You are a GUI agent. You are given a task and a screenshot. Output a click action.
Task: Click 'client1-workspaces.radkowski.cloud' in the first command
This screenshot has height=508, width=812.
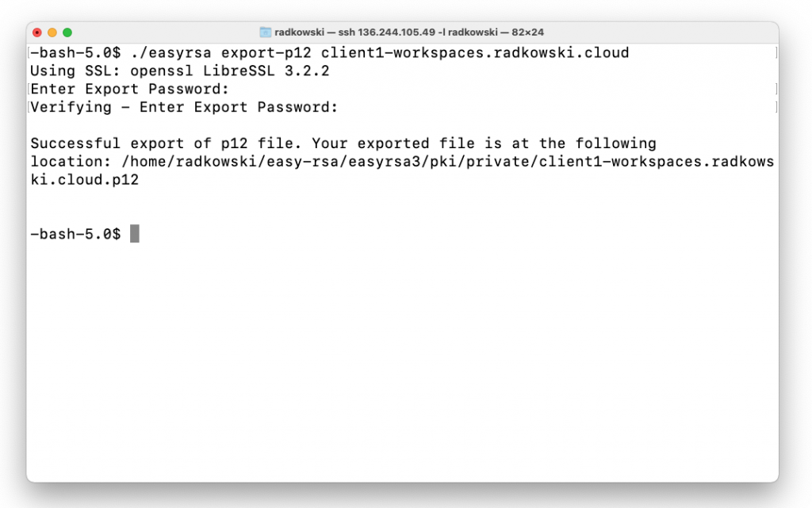click(475, 53)
